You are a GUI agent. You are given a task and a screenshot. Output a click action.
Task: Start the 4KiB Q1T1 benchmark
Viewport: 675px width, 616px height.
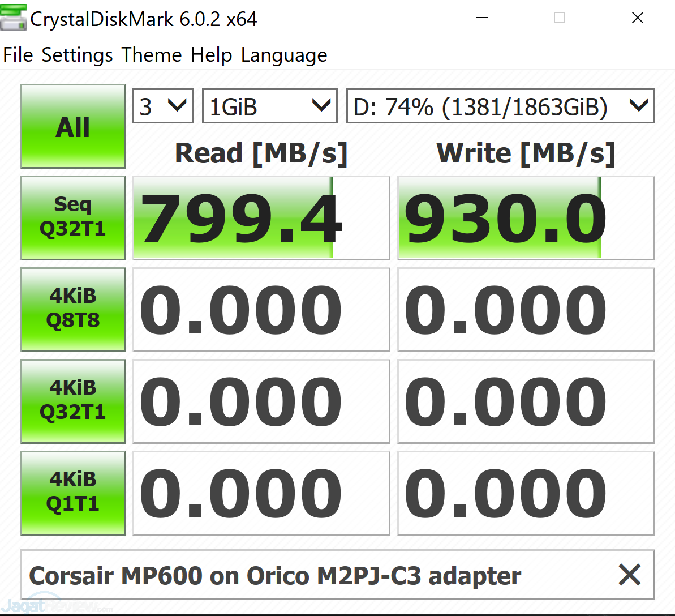tap(73, 493)
